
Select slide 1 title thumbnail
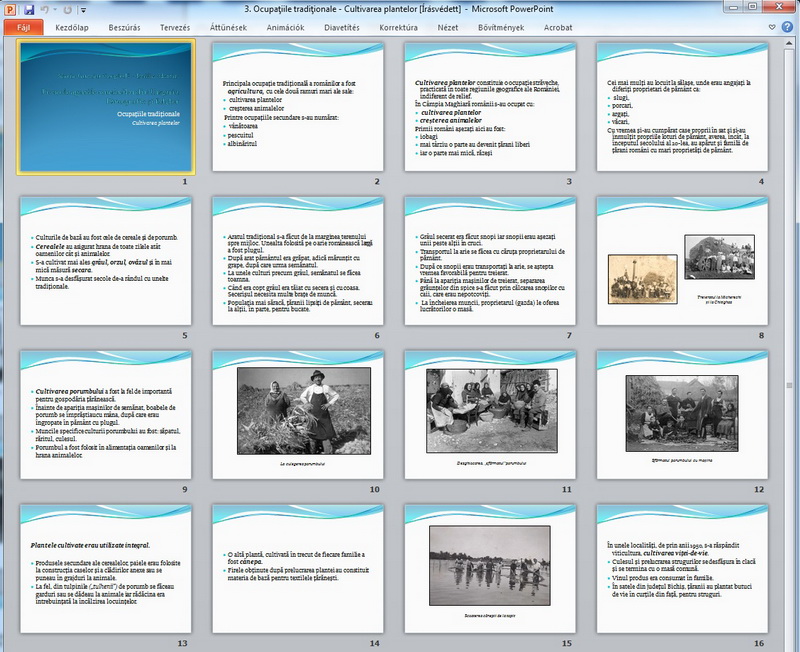point(107,107)
